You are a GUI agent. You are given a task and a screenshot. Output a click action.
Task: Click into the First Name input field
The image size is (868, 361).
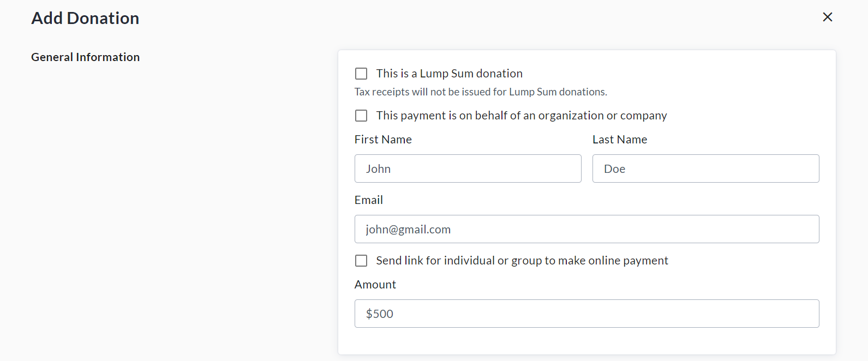pyautogui.click(x=468, y=169)
